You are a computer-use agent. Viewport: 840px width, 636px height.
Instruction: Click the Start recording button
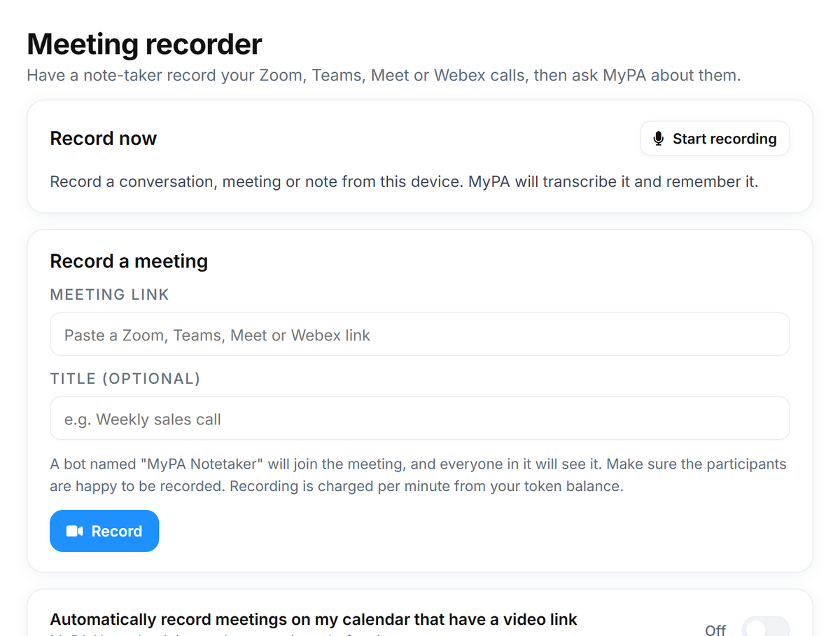(715, 139)
